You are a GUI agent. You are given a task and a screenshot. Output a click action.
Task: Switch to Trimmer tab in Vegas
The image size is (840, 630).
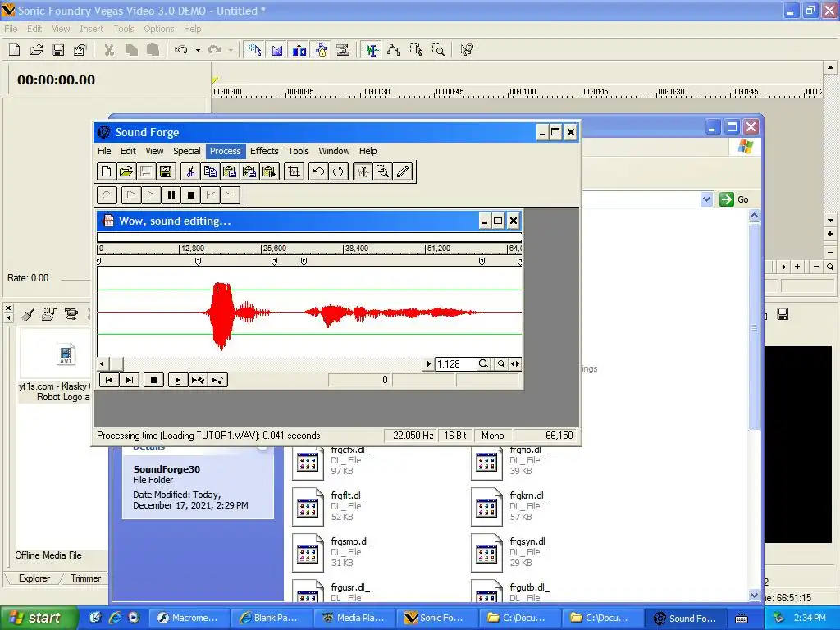click(85, 578)
